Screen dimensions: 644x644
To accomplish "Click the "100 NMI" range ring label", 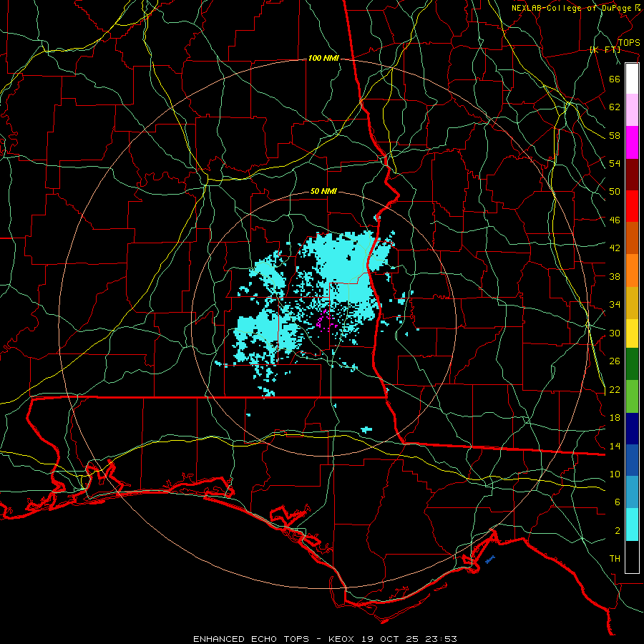I will [323, 59].
